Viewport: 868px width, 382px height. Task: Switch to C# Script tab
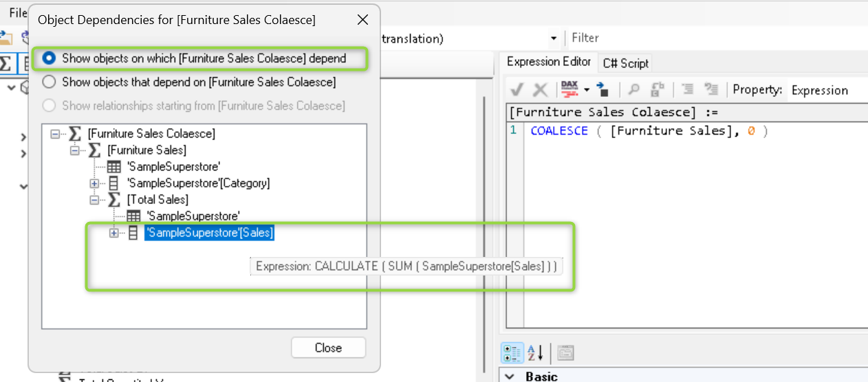pos(625,63)
